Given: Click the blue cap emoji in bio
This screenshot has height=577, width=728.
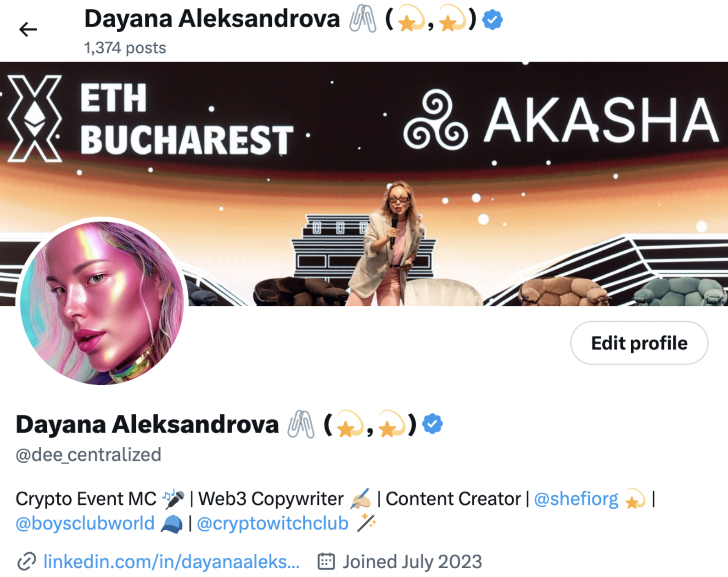Looking at the screenshot, I should tap(172, 523).
